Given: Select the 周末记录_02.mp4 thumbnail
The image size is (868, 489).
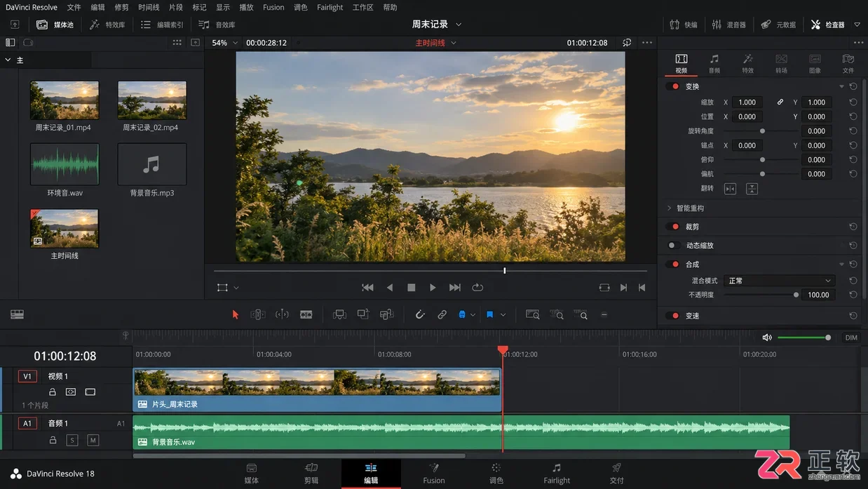Looking at the screenshot, I should coord(152,100).
